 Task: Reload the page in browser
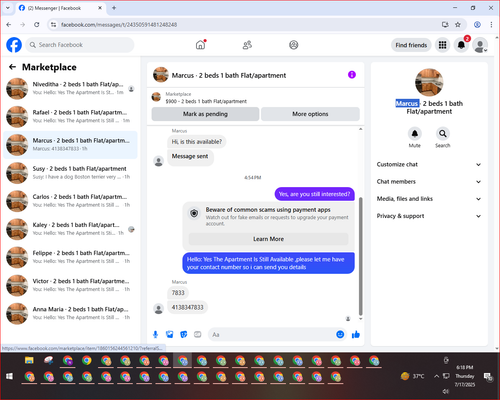[x=37, y=25]
